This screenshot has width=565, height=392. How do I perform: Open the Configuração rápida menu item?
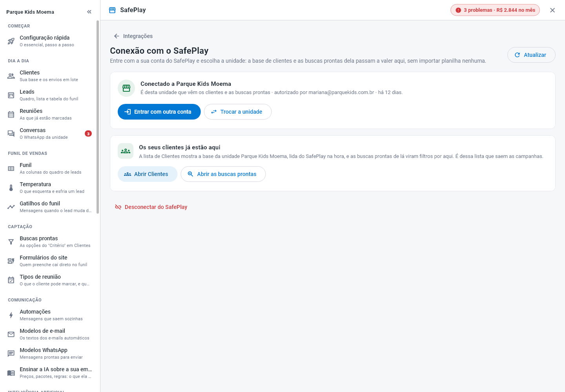click(x=49, y=41)
